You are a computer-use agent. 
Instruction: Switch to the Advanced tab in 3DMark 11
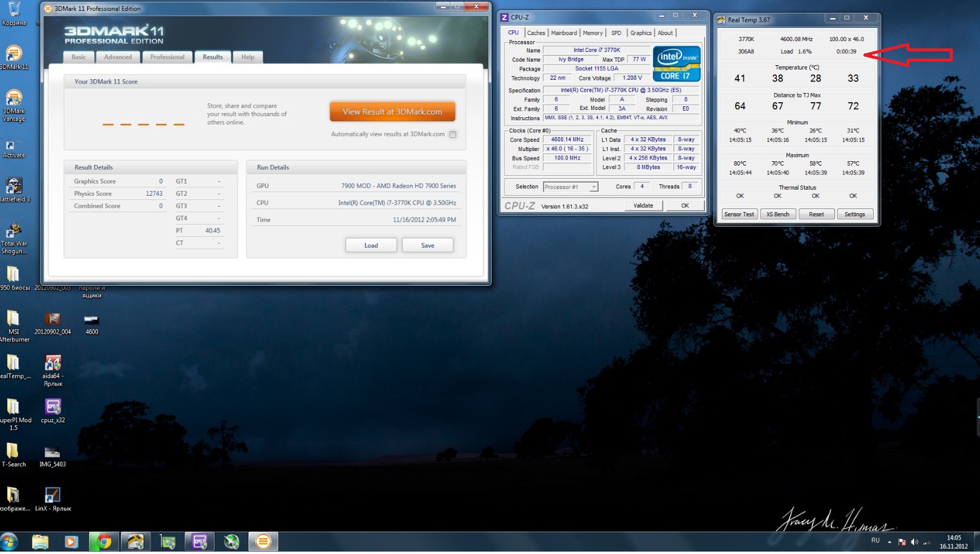click(x=118, y=57)
